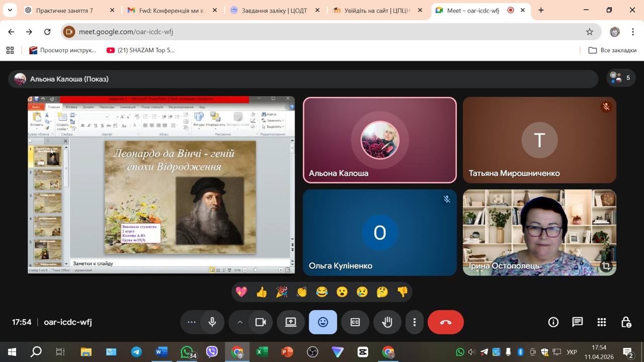Click the present screen button

pos(291,322)
